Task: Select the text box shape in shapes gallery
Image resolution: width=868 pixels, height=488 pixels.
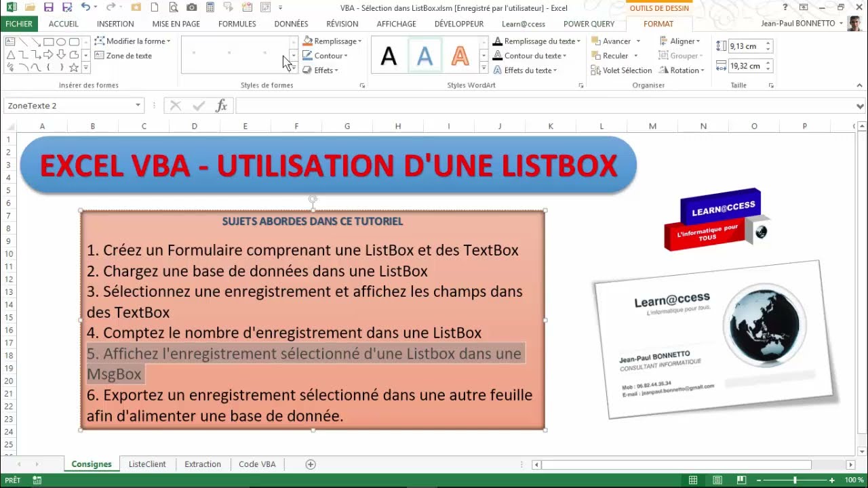Action: pos(10,42)
